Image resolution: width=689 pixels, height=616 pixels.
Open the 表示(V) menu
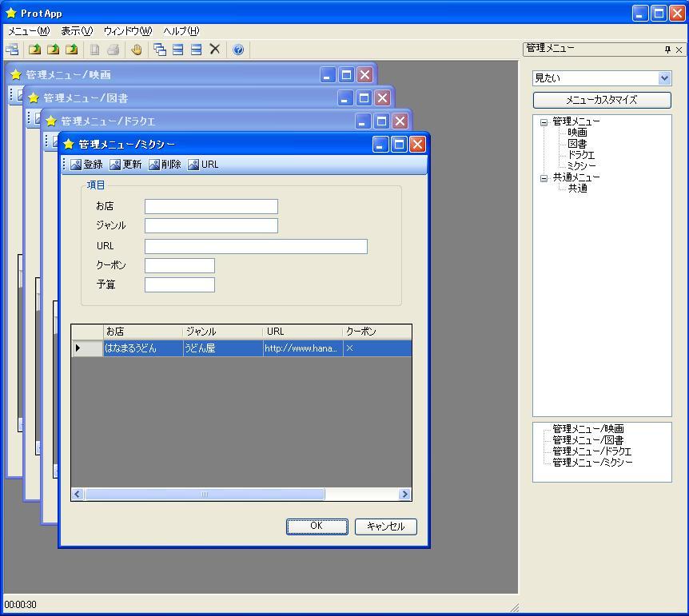point(77,31)
